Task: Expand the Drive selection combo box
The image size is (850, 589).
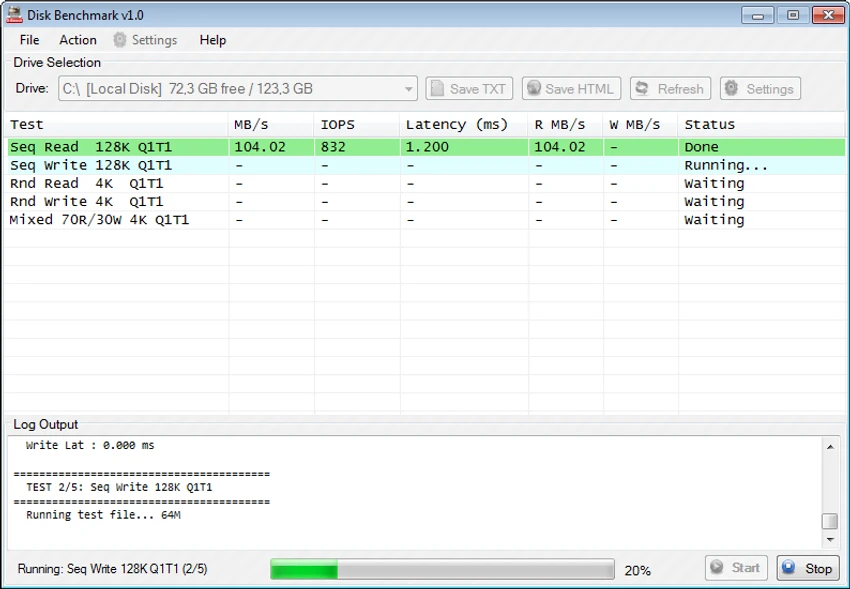Action: pos(237,88)
